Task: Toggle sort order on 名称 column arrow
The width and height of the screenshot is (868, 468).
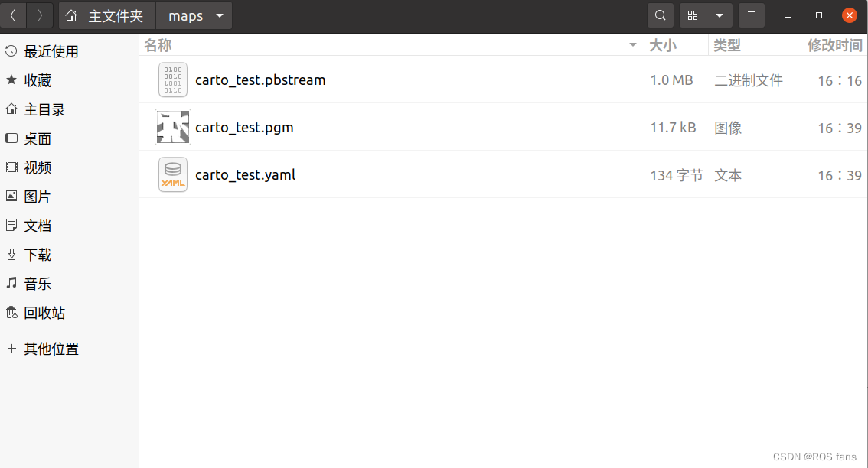Action: [633, 45]
